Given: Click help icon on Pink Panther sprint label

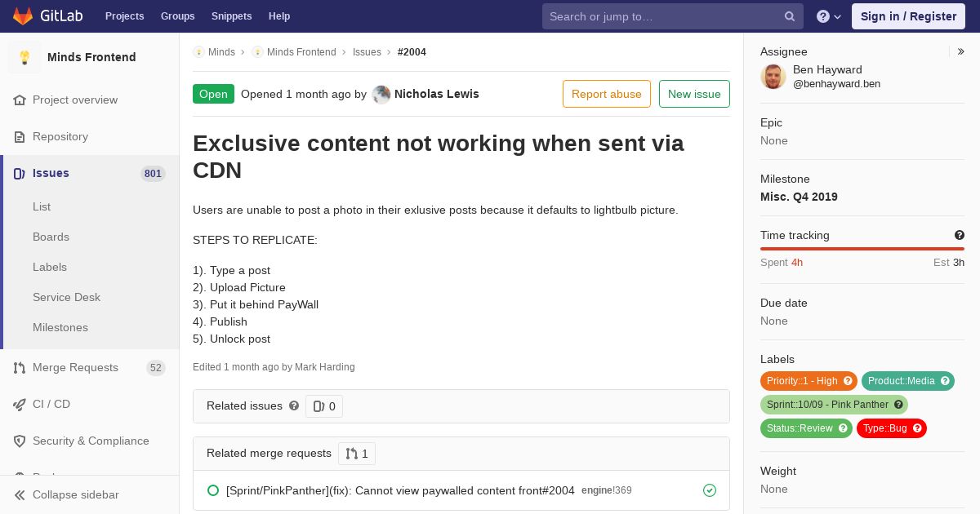Looking at the screenshot, I should pos(898,405).
